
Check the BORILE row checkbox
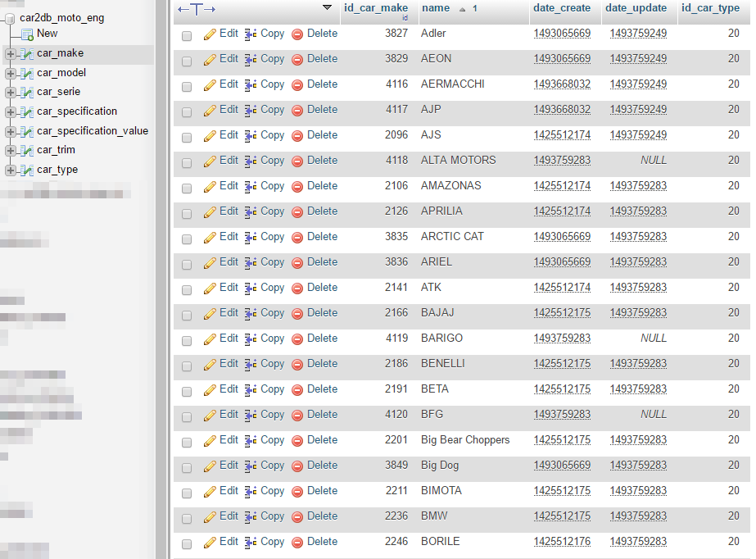click(187, 544)
